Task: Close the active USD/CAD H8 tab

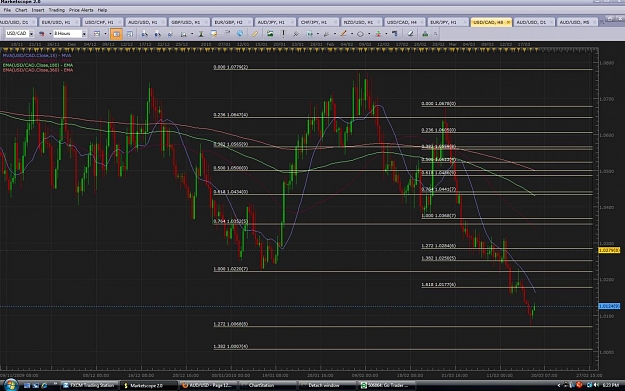Action: coord(508,22)
